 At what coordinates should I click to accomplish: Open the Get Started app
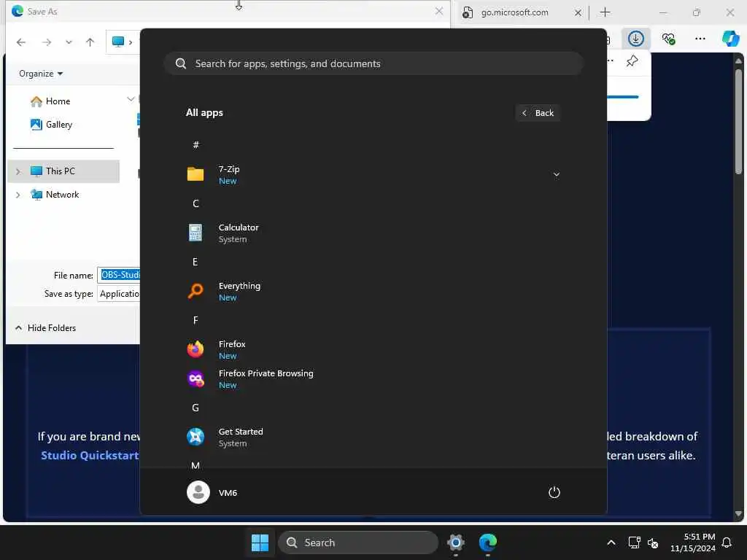(x=373, y=437)
